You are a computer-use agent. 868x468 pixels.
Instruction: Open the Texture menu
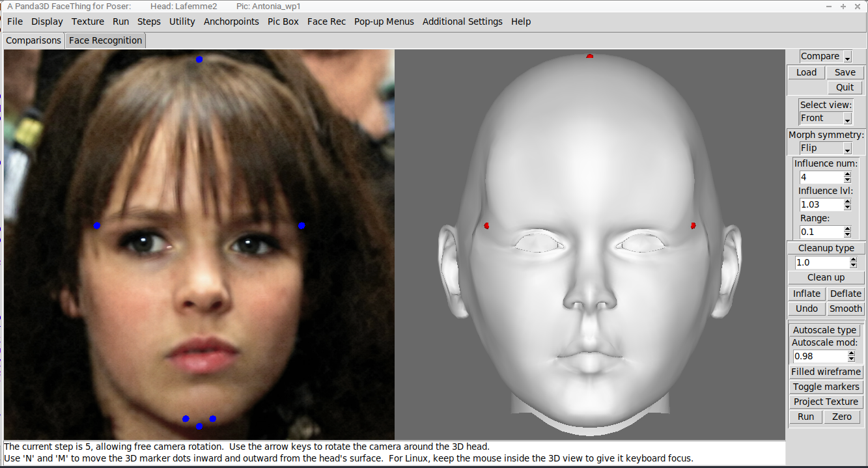coord(88,21)
